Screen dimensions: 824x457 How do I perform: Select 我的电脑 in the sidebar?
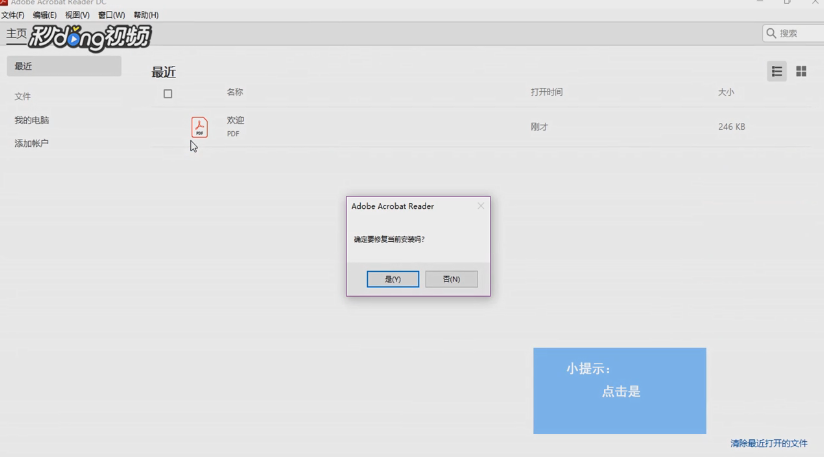pyautogui.click(x=32, y=120)
